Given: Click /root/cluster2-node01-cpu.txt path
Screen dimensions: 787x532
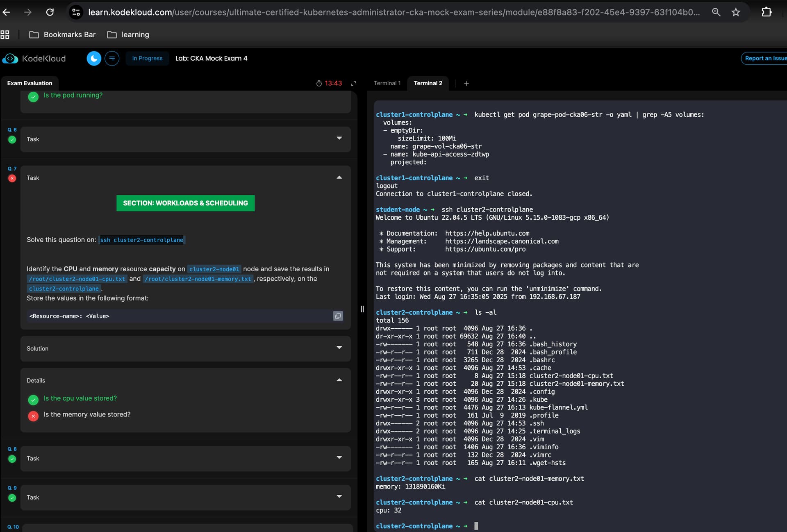Looking at the screenshot, I should tap(77, 279).
